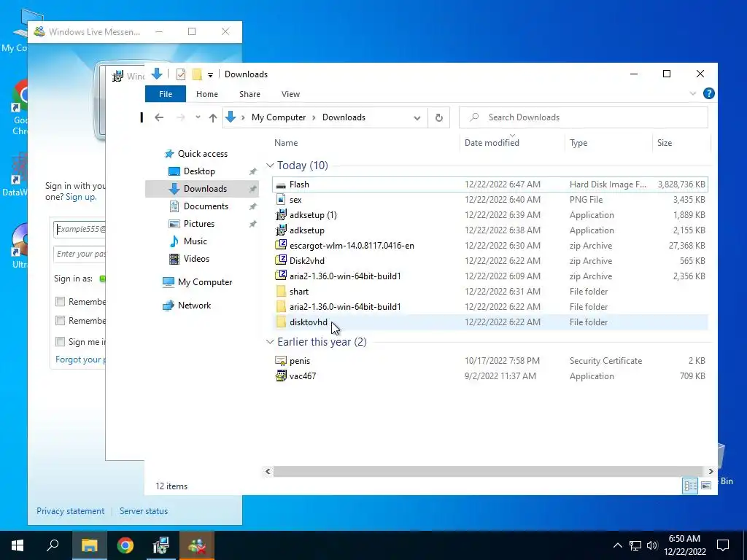747x560 pixels.
Task: Select the escargot-wlm zip archive icon
Action: (281, 245)
